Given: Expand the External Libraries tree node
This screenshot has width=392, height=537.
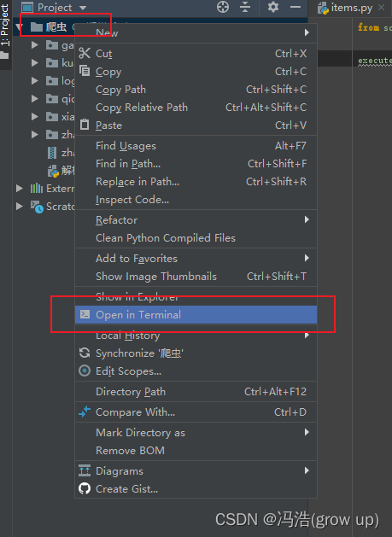Looking at the screenshot, I should tap(20, 188).
